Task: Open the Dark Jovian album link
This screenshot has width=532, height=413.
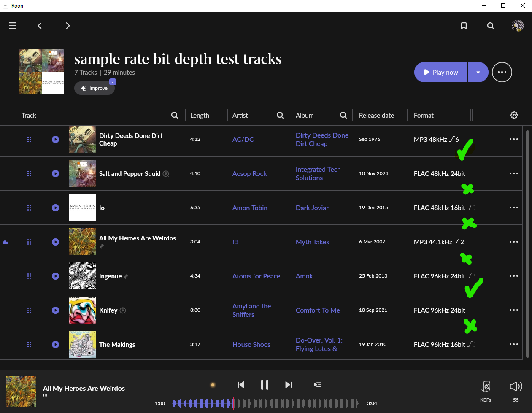Action: tap(313, 208)
